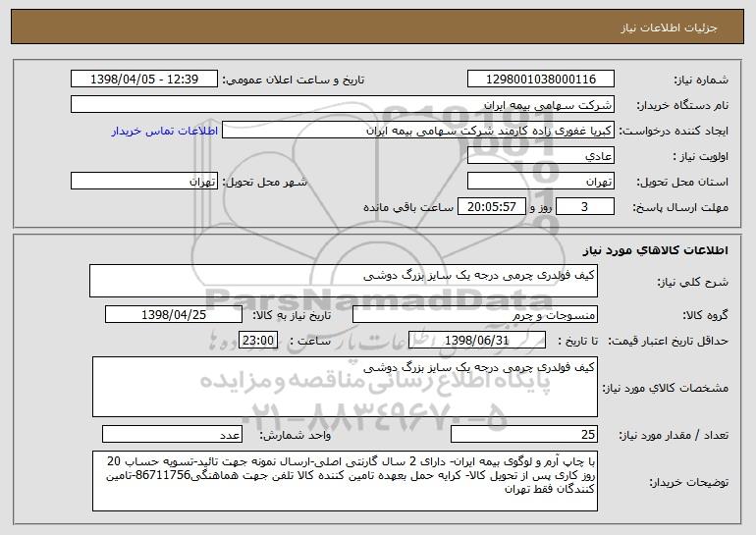Click the delivery city field تهران
The image size is (756, 535).
(x=144, y=182)
